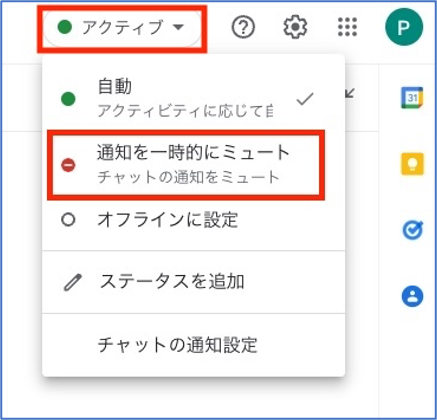Click the collapse arrow behind the menu
Screen dimensions: 437x420
tap(349, 93)
